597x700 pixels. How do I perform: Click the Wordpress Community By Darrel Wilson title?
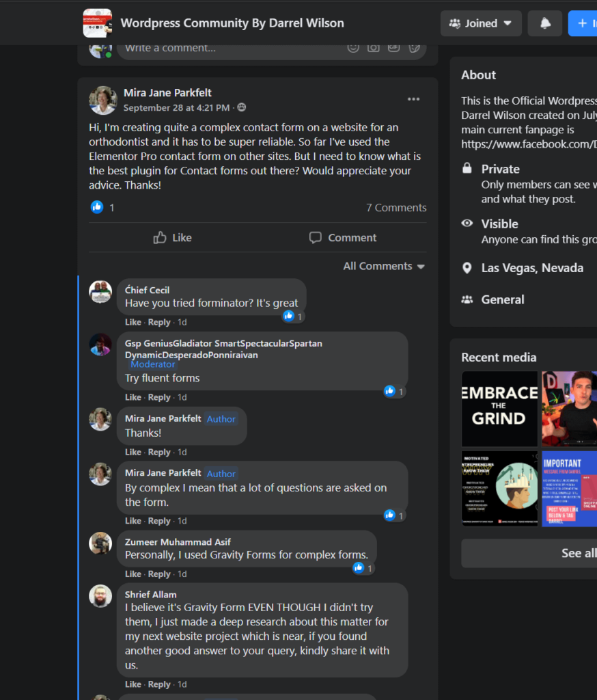[x=232, y=23]
